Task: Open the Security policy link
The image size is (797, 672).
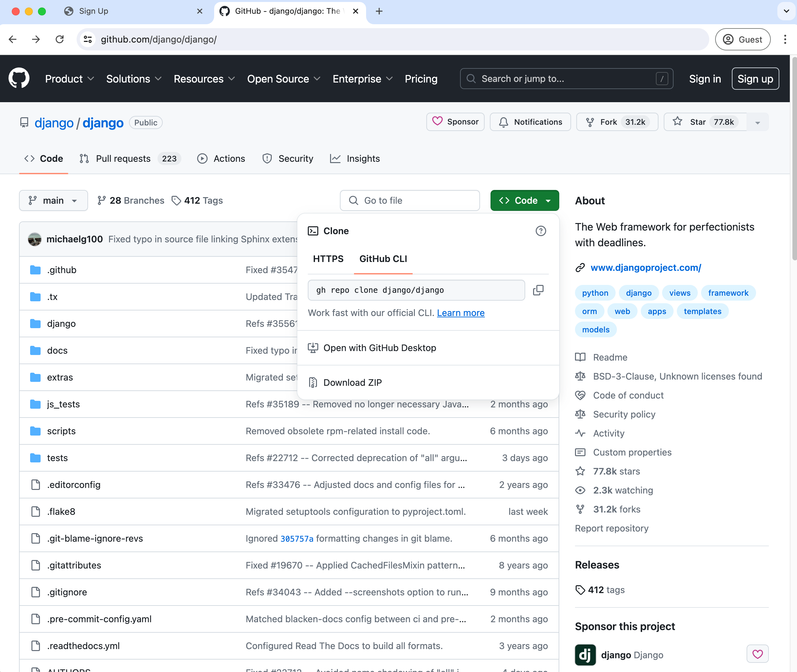Action: point(624,415)
